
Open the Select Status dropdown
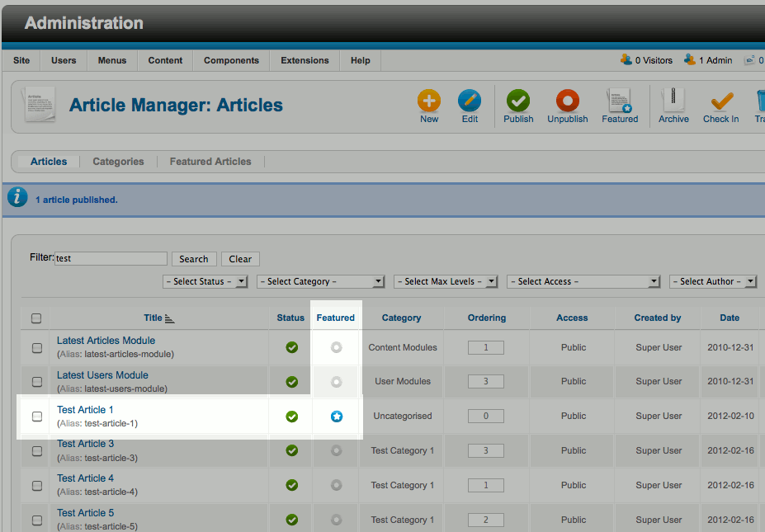205,281
